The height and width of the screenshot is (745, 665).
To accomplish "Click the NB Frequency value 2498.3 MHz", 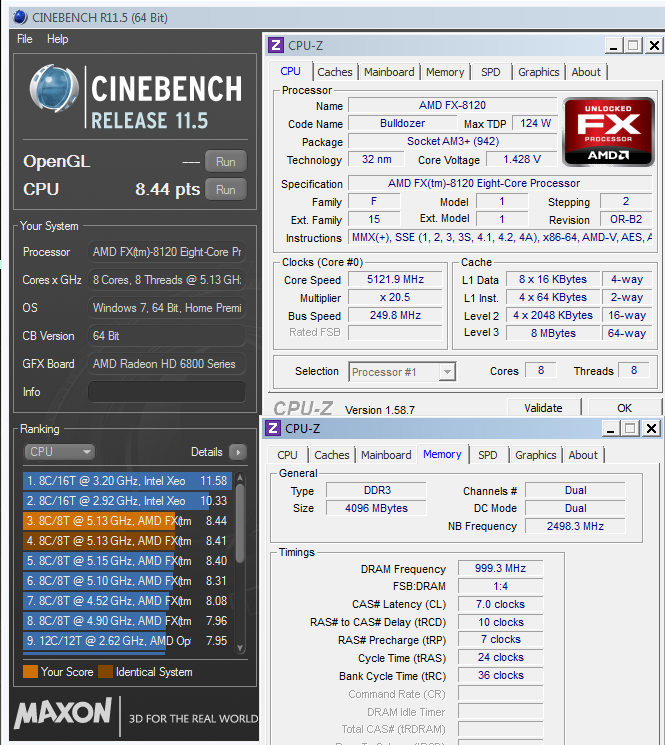I will coord(575,526).
